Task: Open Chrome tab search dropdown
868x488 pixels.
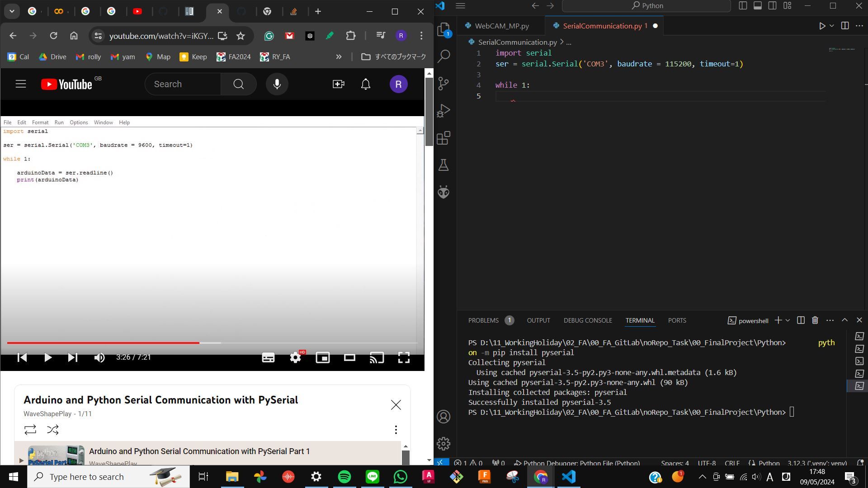Action: click(12, 11)
